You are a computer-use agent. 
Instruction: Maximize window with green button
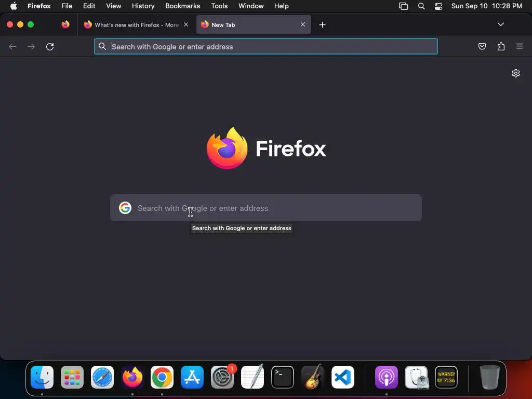point(31,24)
